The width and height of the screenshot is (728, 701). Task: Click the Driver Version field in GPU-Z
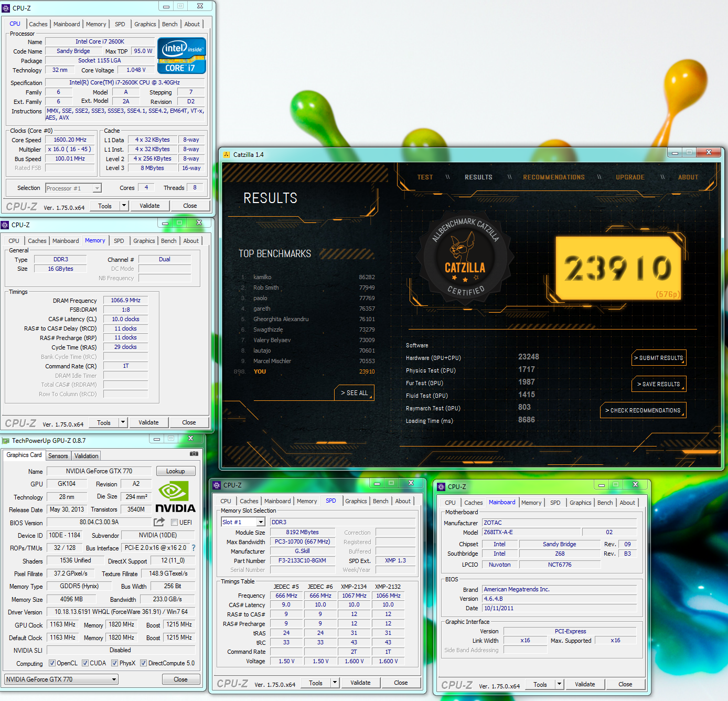[121, 612]
